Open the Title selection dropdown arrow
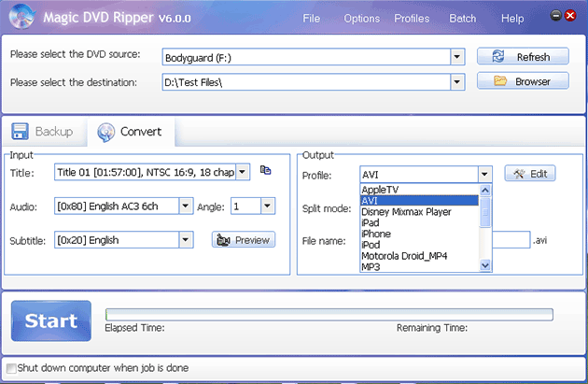Screen dimensions: 588x384 (x=243, y=172)
